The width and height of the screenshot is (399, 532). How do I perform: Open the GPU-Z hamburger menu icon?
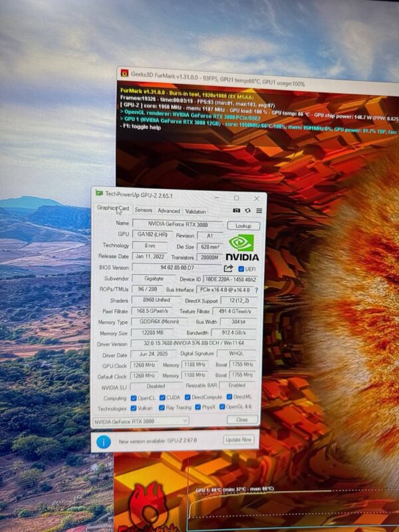259,211
